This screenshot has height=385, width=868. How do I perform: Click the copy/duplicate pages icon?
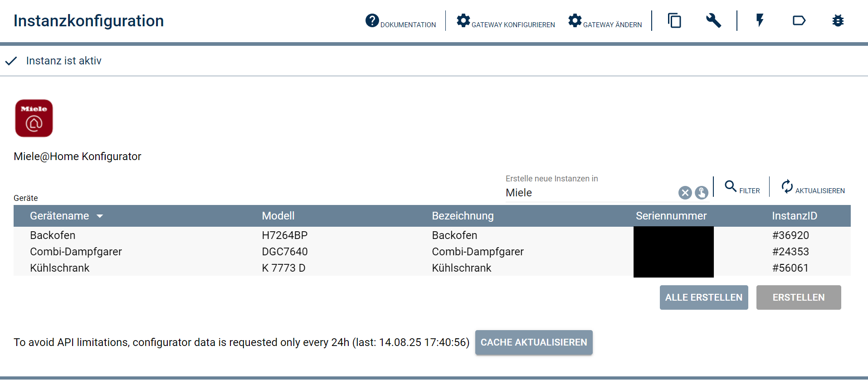click(674, 21)
